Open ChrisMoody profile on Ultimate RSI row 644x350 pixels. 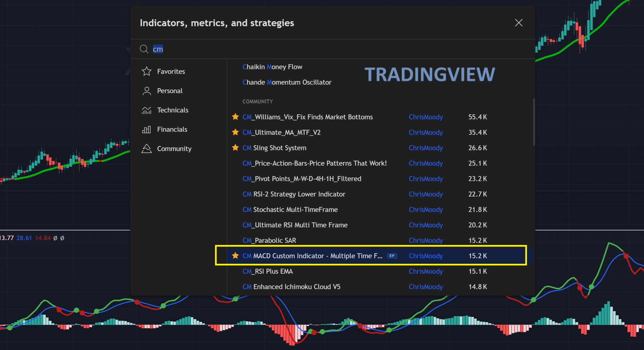click(x=426, y=225)
